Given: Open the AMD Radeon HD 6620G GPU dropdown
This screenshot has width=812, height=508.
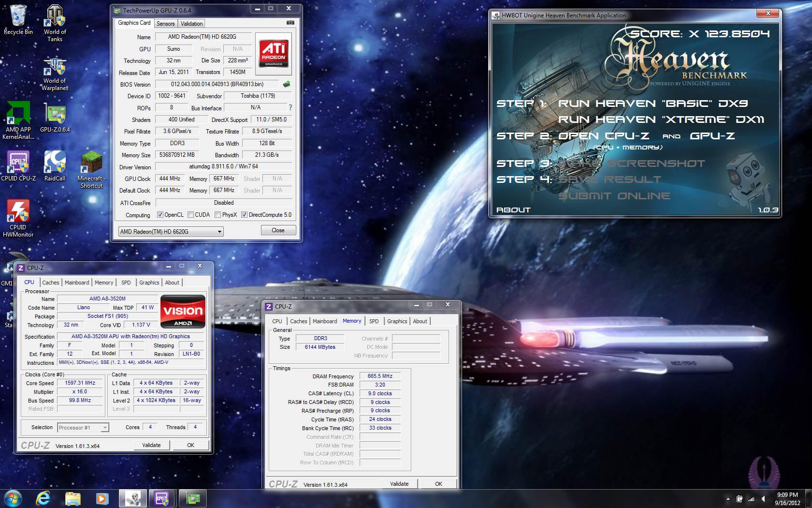Looking at the screenshot, I should click(x=171, y=232).
